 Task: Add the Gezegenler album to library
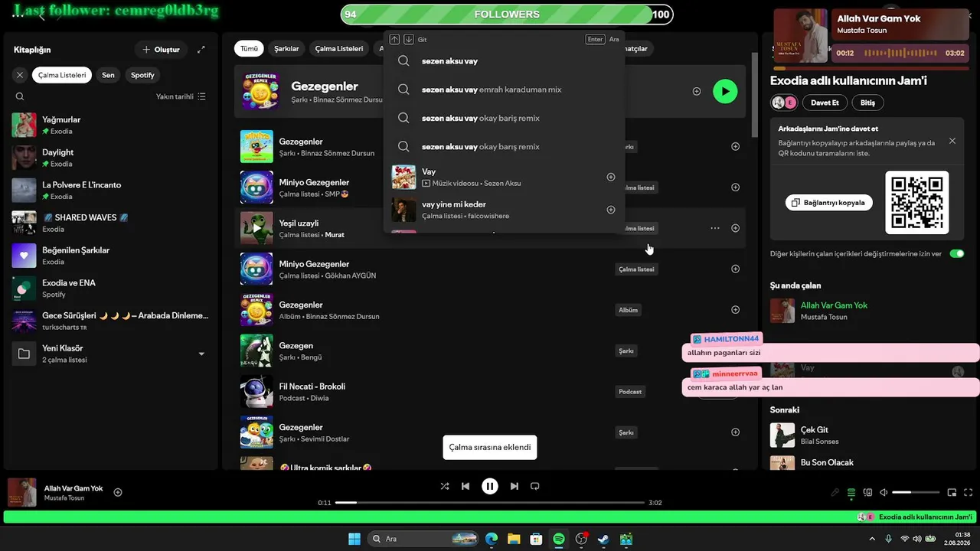tap(736, 310)
